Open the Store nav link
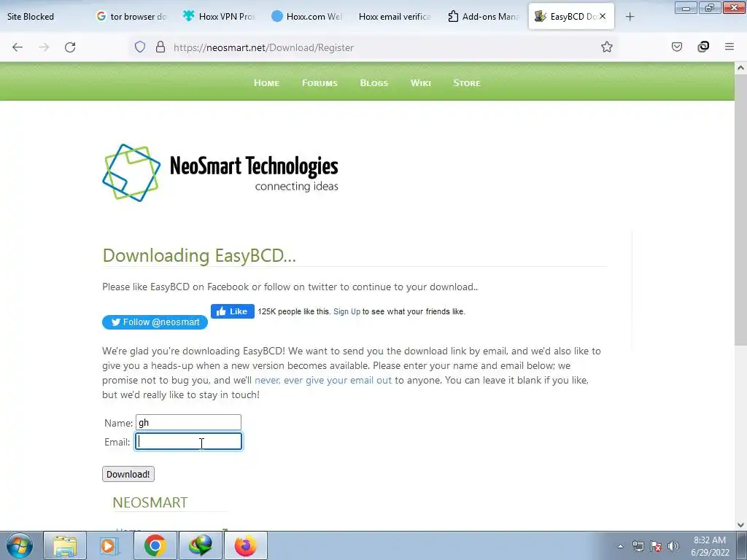 click(x=467, y=83)
